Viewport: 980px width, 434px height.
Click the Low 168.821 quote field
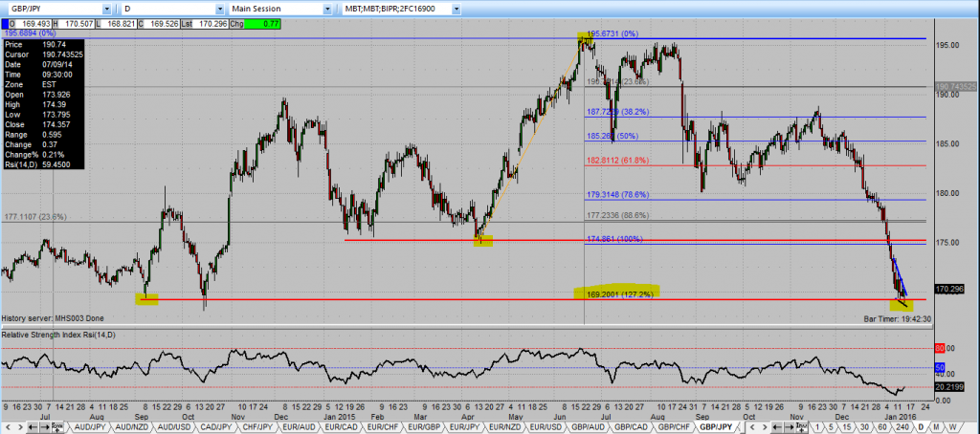pyautogui.click(x=119, y=24)
